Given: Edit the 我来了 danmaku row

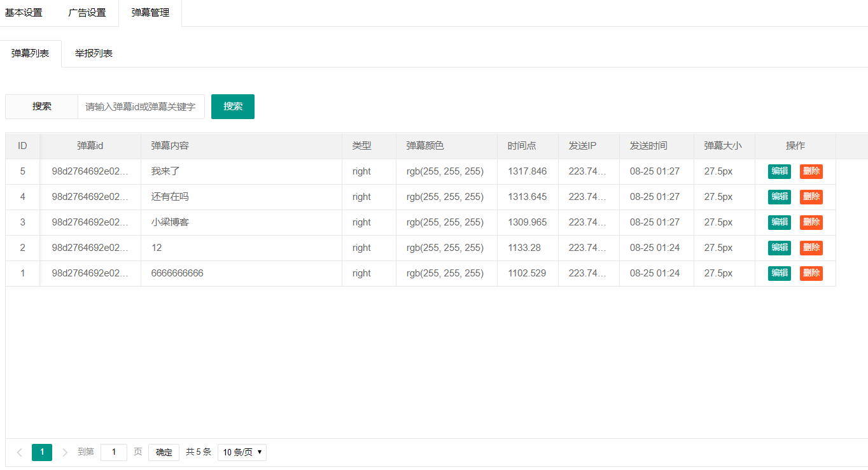Looking at the screenshot, I should point(779,171).
